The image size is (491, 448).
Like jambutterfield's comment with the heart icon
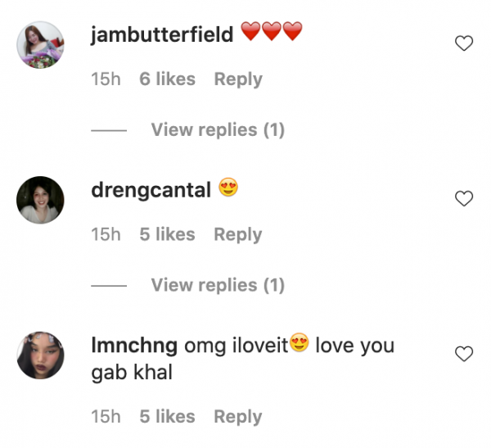(x=464, y=43)
